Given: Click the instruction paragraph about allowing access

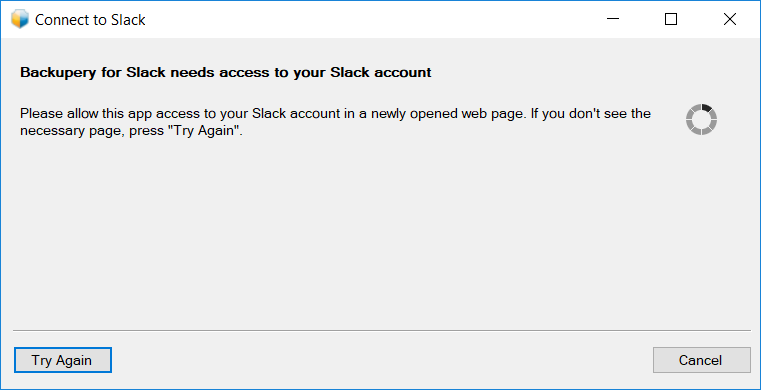Looking at the screenshot, I should pyautogui.click(x=335, y=123).
